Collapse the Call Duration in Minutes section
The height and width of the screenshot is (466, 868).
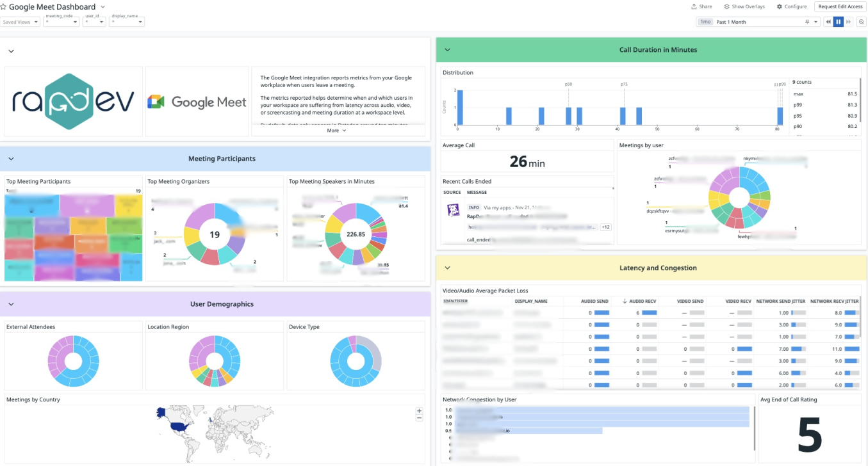(x=447, y=50)
